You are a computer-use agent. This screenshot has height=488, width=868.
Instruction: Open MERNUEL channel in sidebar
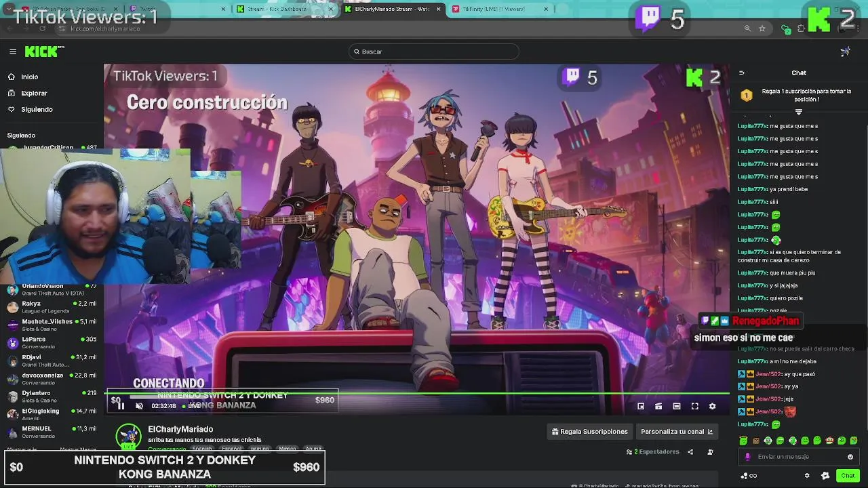coord(51,432)
